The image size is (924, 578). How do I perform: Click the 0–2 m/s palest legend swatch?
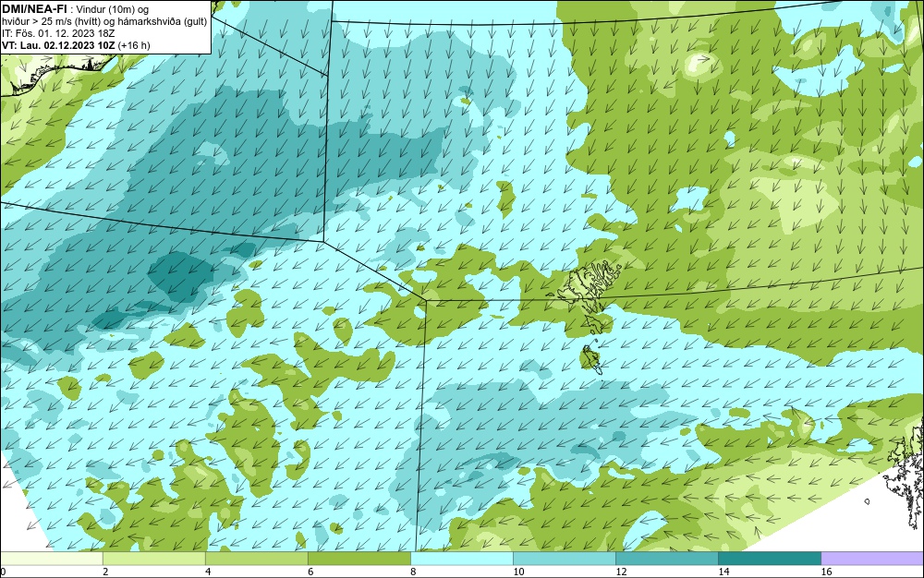(x=51, y=558)
